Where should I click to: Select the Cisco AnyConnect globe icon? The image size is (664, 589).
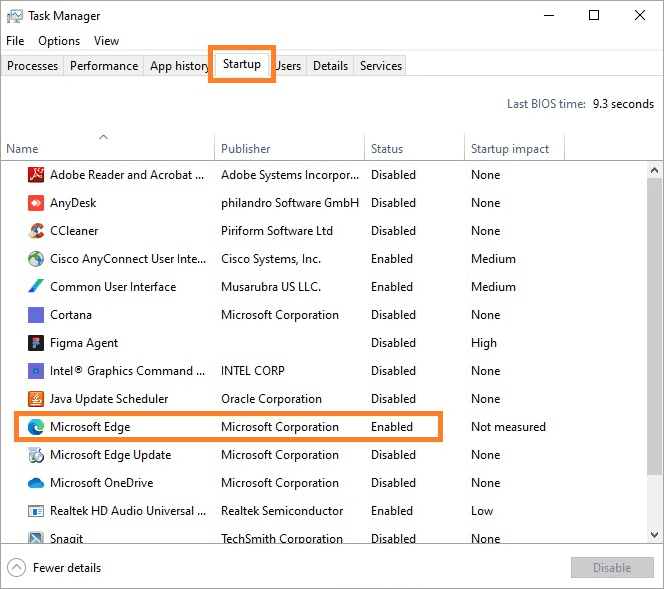(35, 259)
